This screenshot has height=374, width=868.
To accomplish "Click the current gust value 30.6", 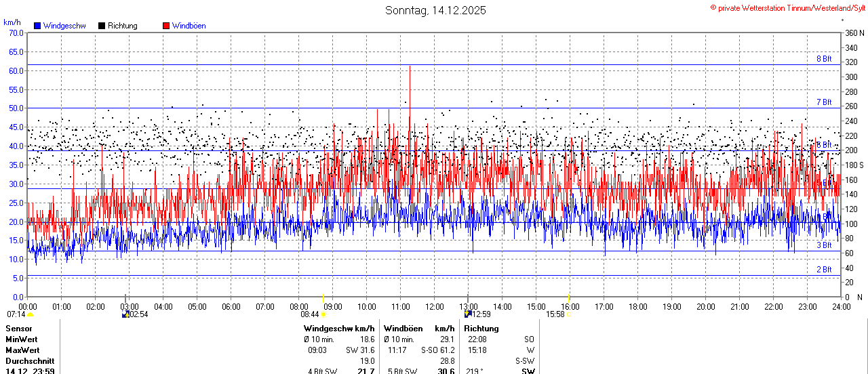I will click(446, 371).
